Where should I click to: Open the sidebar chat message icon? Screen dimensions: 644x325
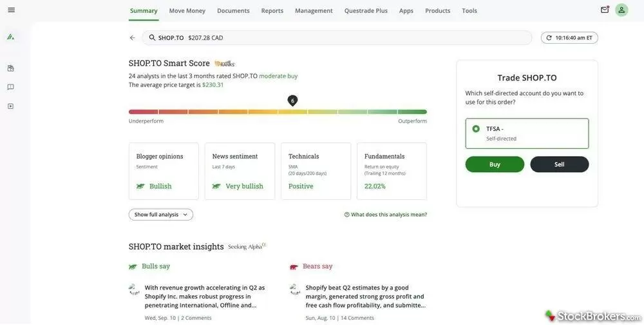(11, 87)
